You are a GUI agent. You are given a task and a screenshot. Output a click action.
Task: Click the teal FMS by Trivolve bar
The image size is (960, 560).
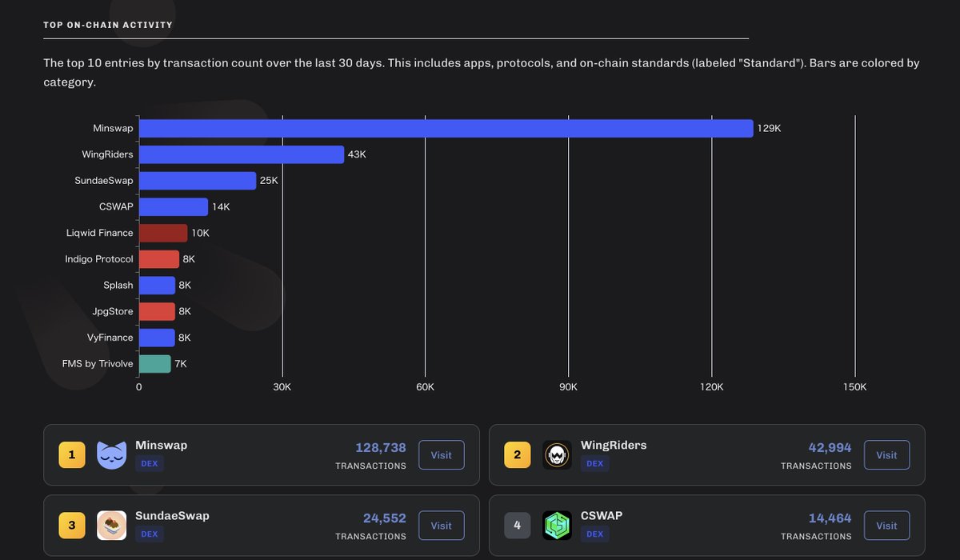pyautogui.click(x=154, y=364)
